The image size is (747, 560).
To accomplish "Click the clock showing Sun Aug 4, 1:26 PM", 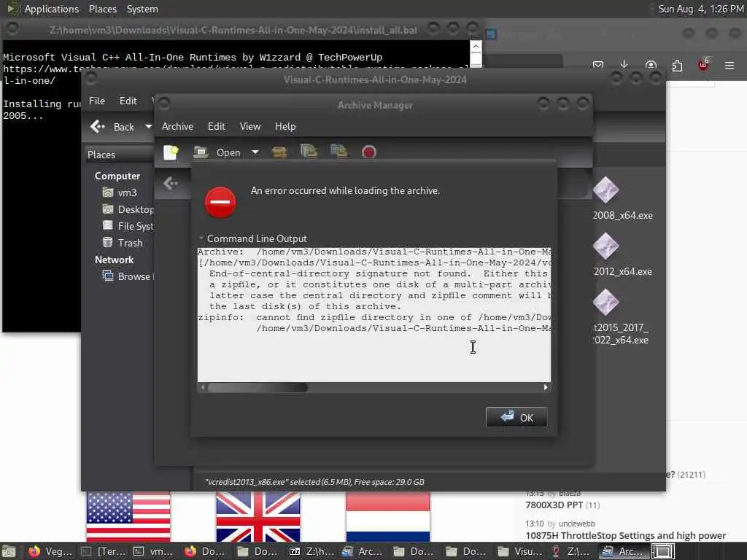I will [700, 9].
